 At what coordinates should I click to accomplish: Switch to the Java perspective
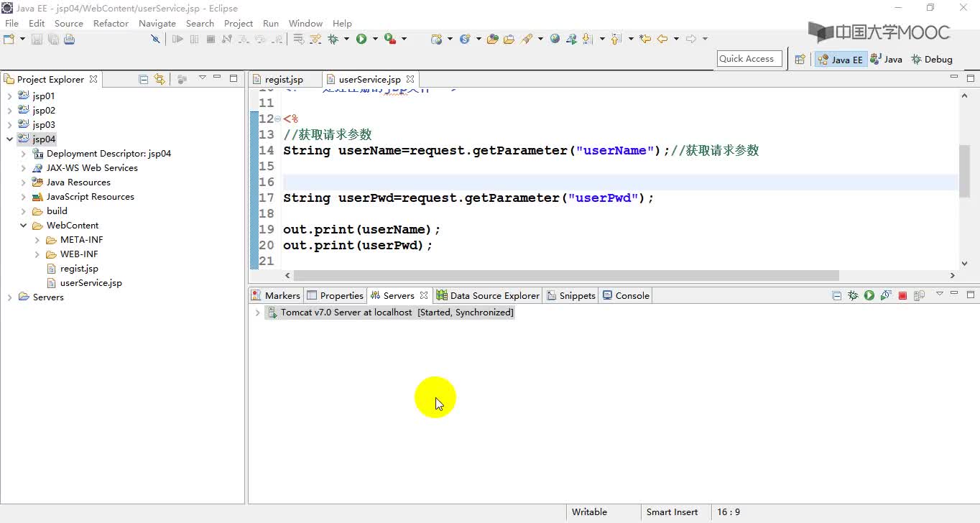click(x=886, y=60)
